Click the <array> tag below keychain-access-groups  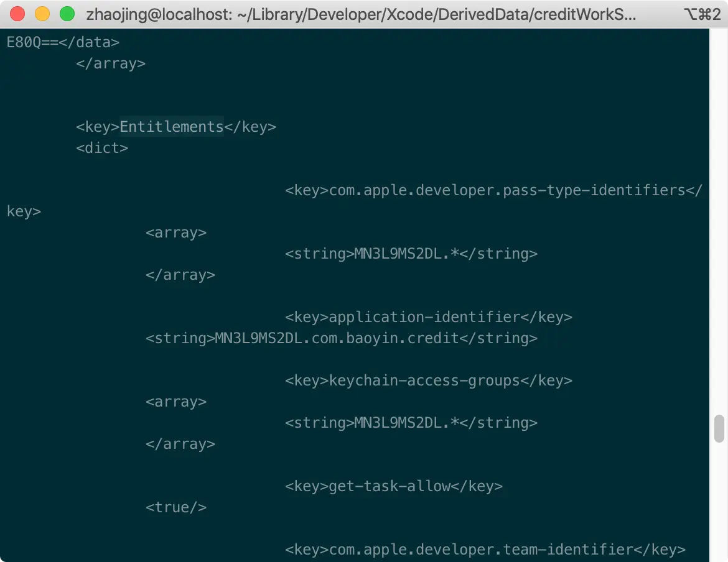(x=176, y=402)
